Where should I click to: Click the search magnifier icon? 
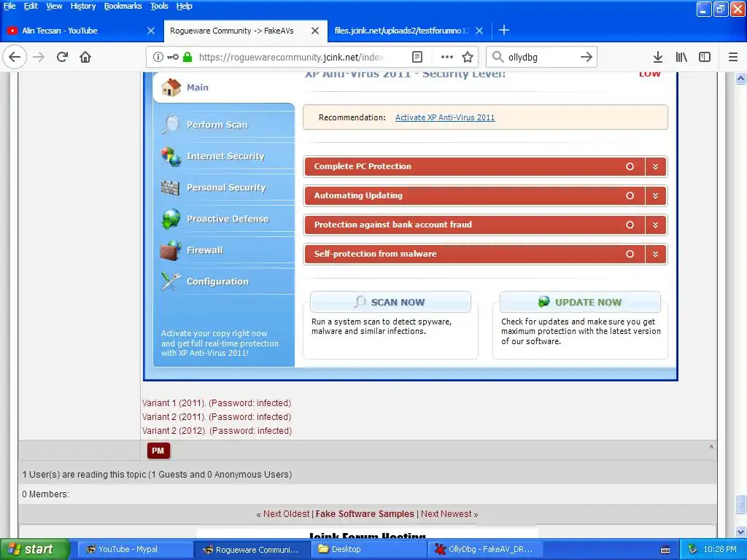(498, 57)
